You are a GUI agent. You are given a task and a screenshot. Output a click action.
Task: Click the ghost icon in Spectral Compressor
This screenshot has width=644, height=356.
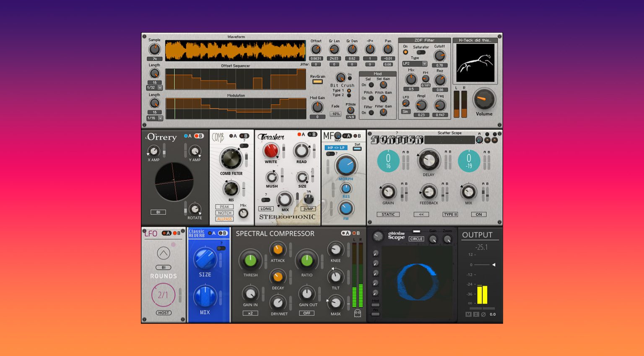[x=357, y=313]
